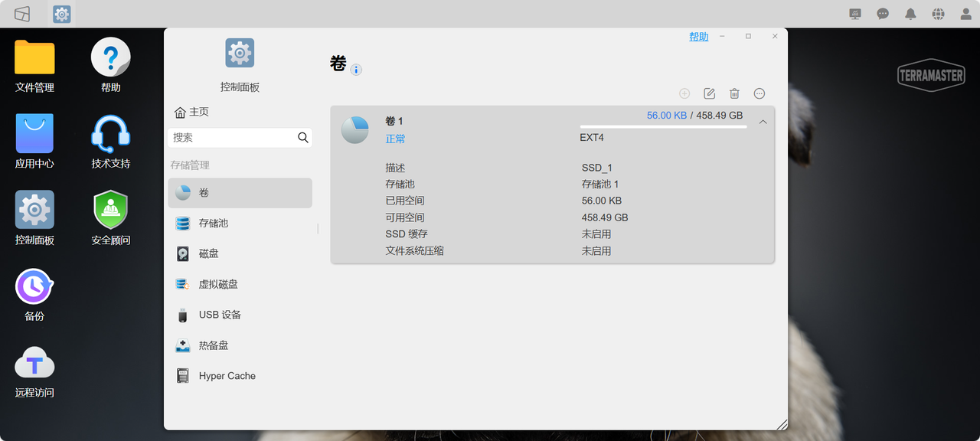Image resolution: width=980 pixels, height=441 pixels.
Task: Click the 存储池 1 value
Action: point(600,185)
